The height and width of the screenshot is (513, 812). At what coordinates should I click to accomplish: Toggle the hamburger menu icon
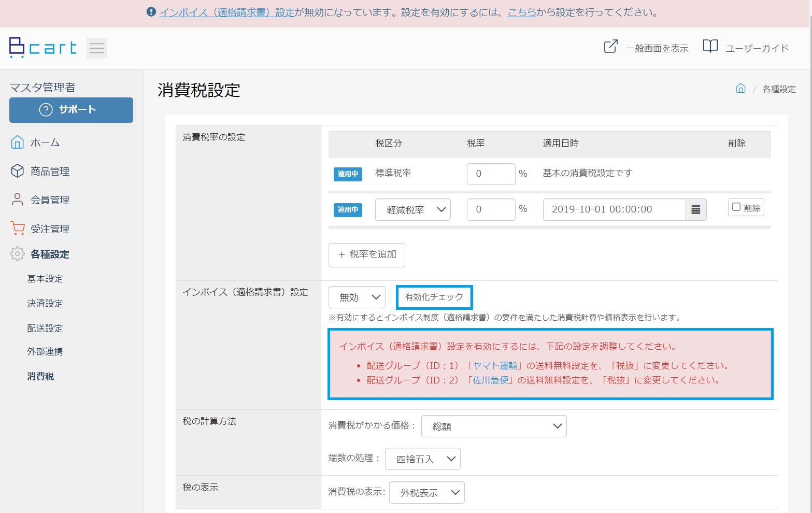[97, 48]
